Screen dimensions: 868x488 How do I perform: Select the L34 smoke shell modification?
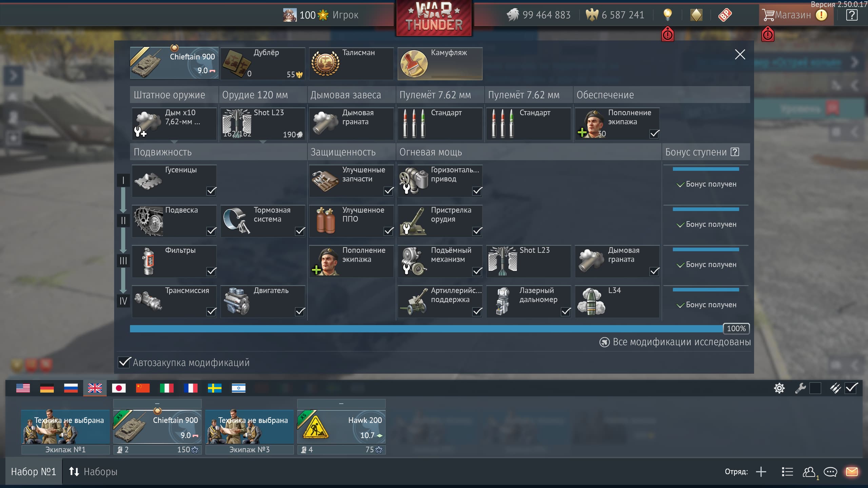point(617,301)
